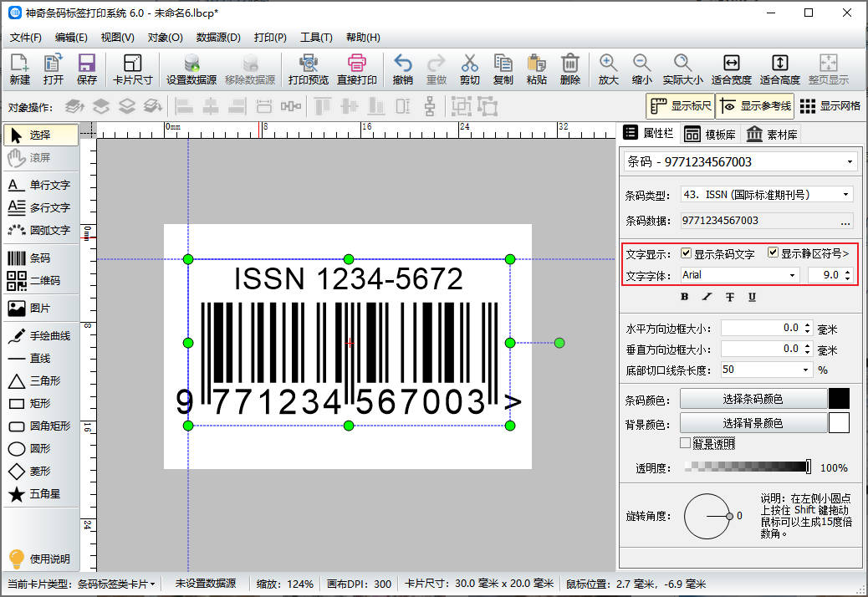This screenshot has height=597, width=868.
Task: Toggle 显示网格 grid display
Action: (x=830, y=106)
